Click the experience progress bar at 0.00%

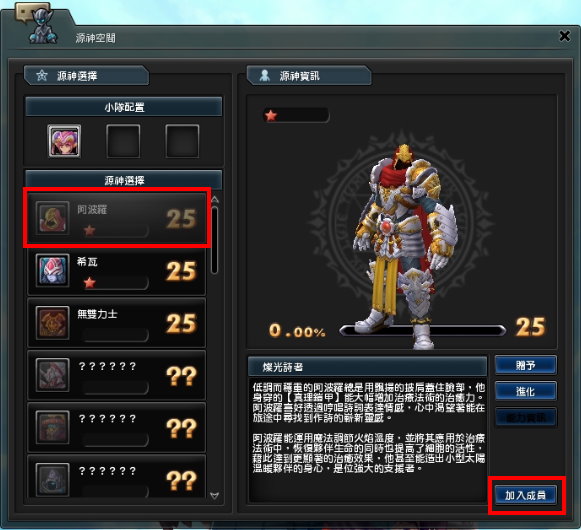pos(422,331)
